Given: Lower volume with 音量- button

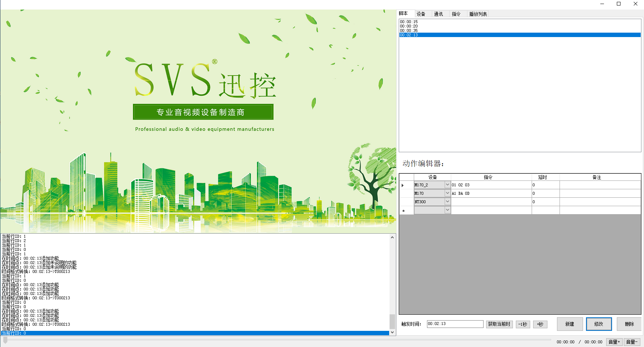Looking at the screenshot, I should click(x=632, y=342).
